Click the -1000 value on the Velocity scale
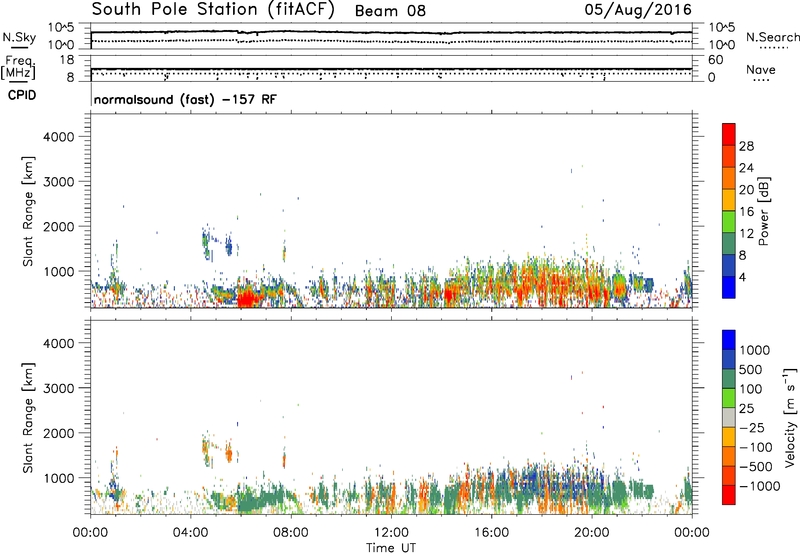This screenshot has width=800, height=554. [759, 486]
